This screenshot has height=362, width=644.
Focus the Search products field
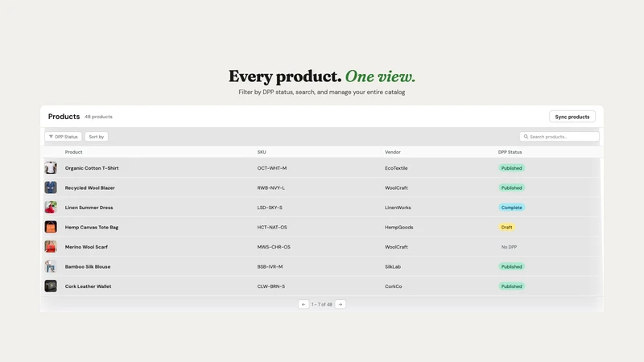point(559,137)
